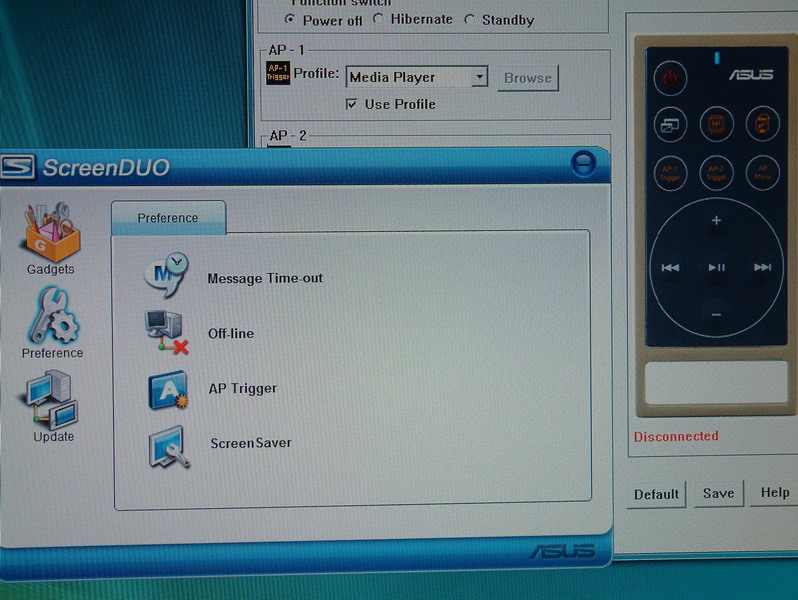Click the screen-switch button on the remote
798x600 pixels.
coord(670,124)
